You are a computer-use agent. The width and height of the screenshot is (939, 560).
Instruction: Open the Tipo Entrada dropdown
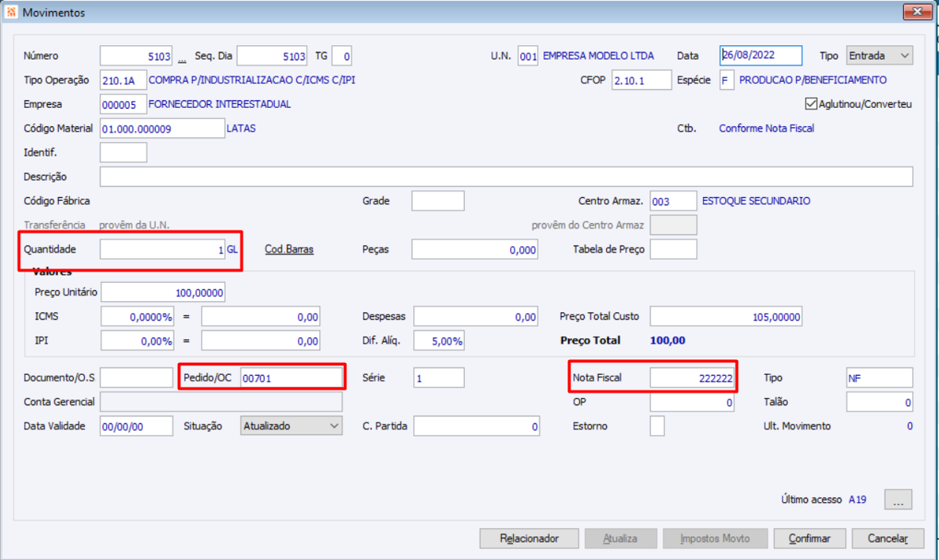click(879, 56)
